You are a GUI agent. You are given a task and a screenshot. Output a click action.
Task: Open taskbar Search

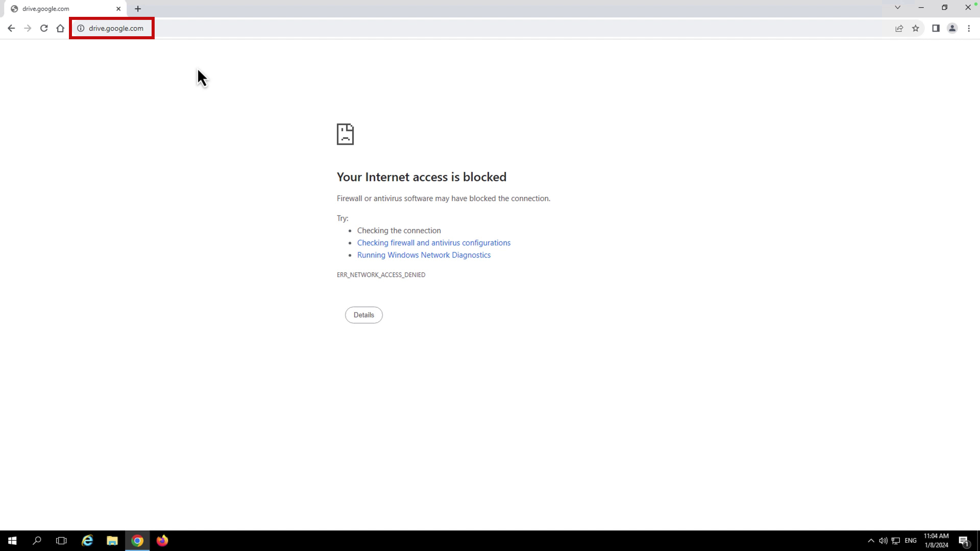point(37,541)
